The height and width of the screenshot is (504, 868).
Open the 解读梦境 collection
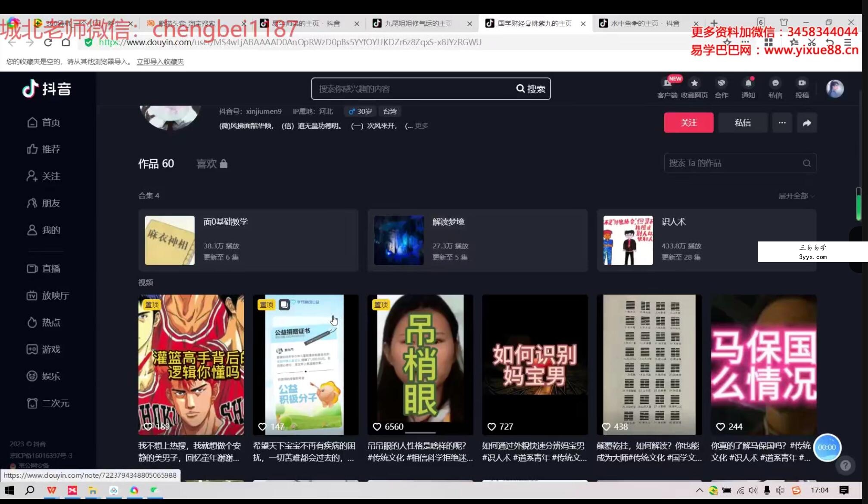477,240
